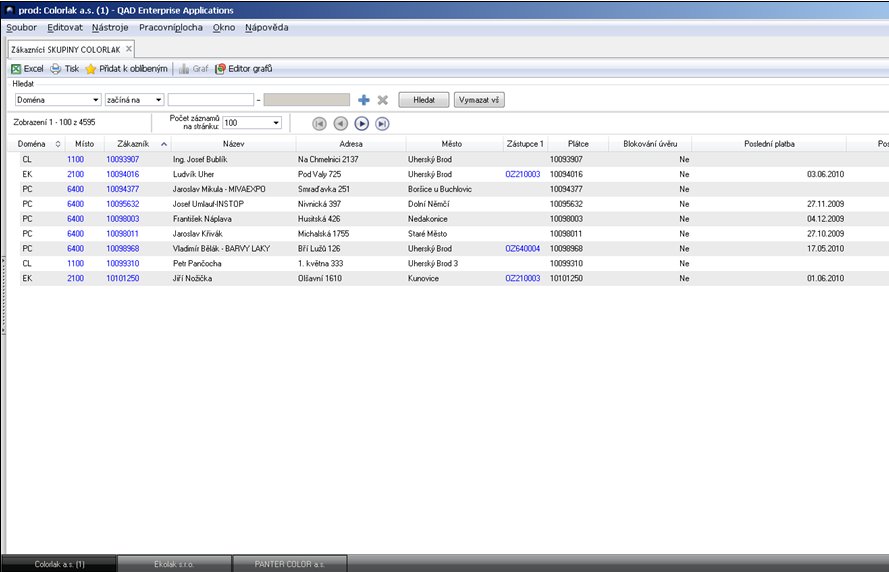889x572 pixels.
Task: Sort by the Poslední platba column header
Action: [769, 144]
